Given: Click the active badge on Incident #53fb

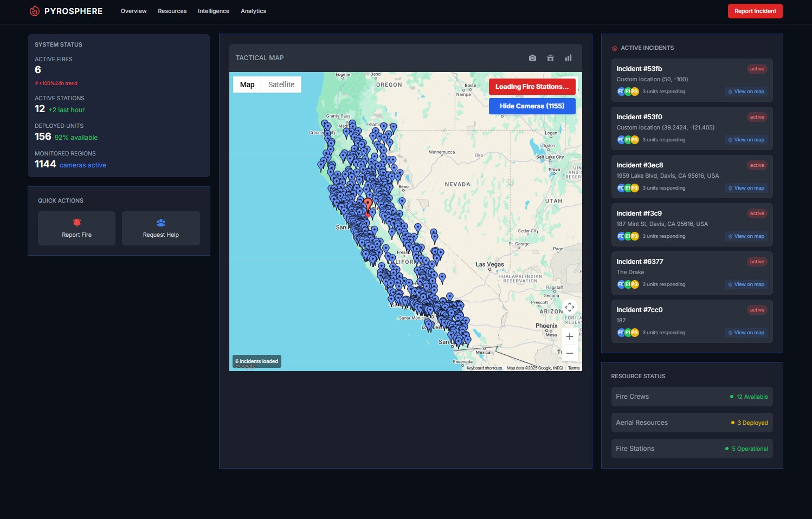Looking at the screenshot, I should tap(757, 69).
